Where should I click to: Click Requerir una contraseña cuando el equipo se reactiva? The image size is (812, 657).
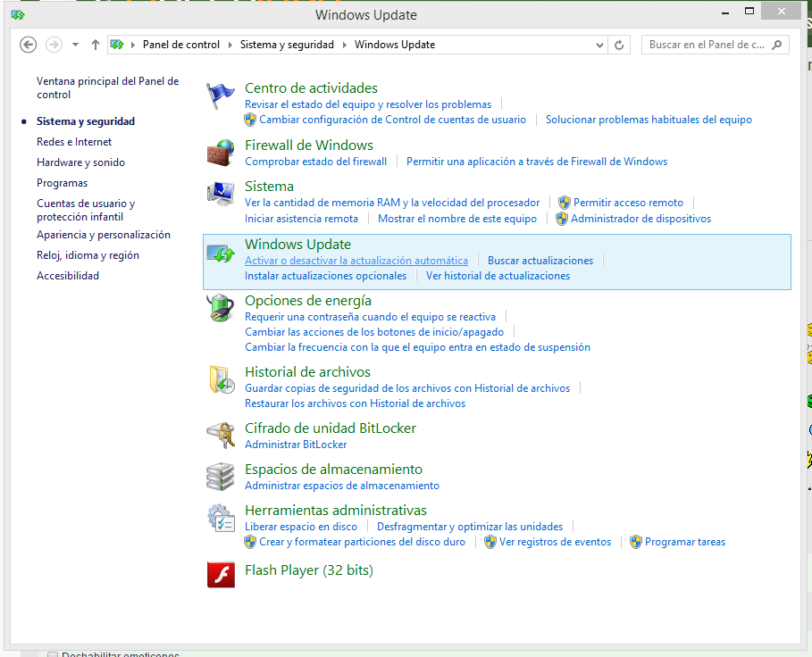(x=370, y=317)
